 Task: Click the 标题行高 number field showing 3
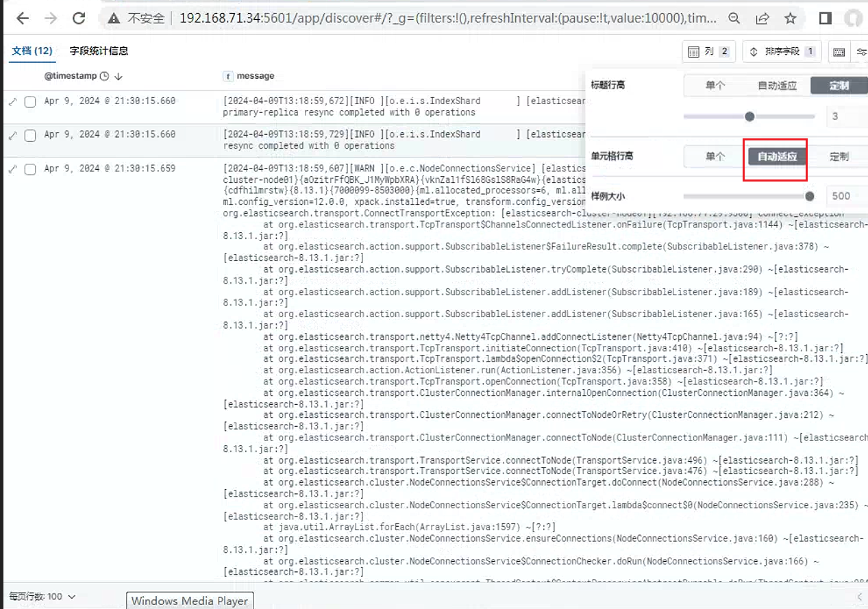point(847,116)
